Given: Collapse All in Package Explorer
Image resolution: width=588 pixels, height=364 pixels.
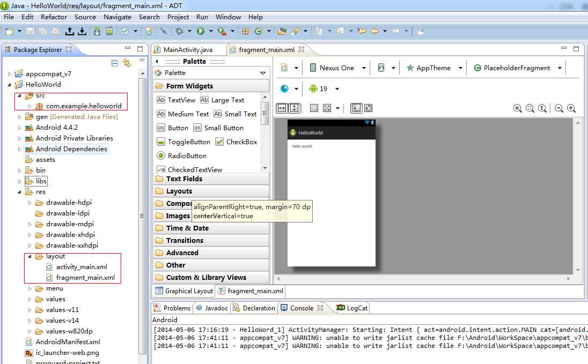Looking at the screenshot, I should [x=115, y=63].
